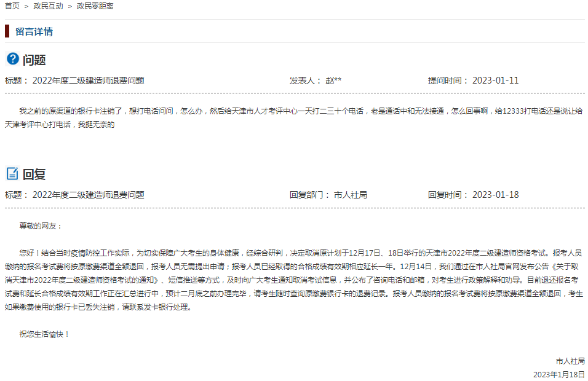This screenshot has height=381, width=588.
Task: Click the 回复部门 label
Action: coord(309,195)
